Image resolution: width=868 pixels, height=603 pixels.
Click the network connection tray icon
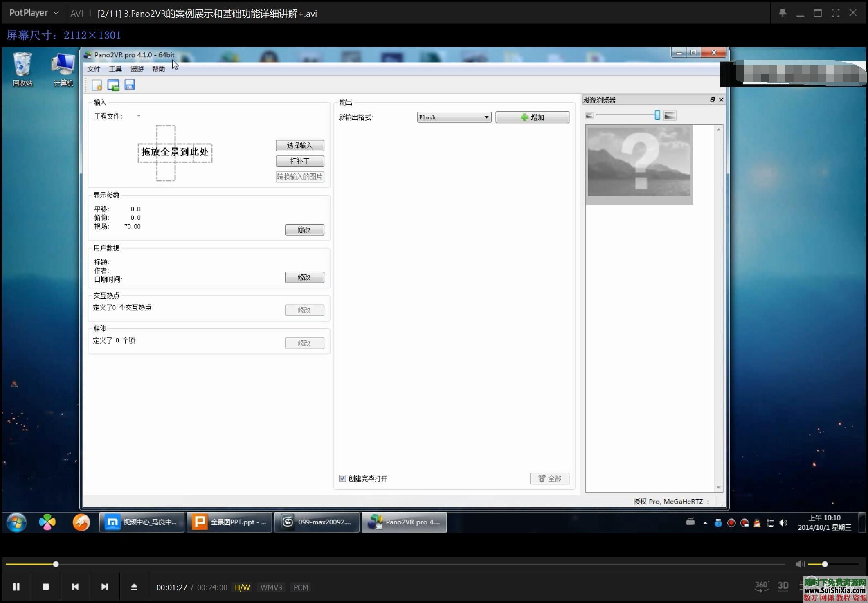pyautogui.click(x=770, y=523)
